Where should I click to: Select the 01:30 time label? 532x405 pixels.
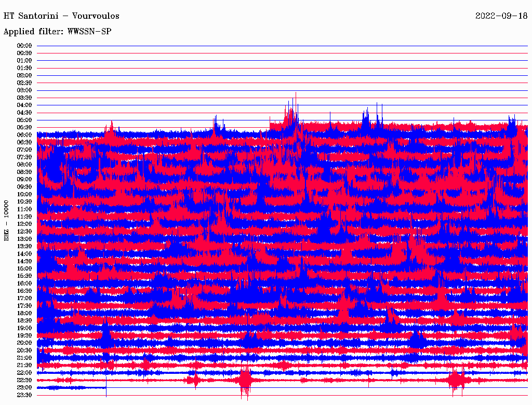[24, 68]
